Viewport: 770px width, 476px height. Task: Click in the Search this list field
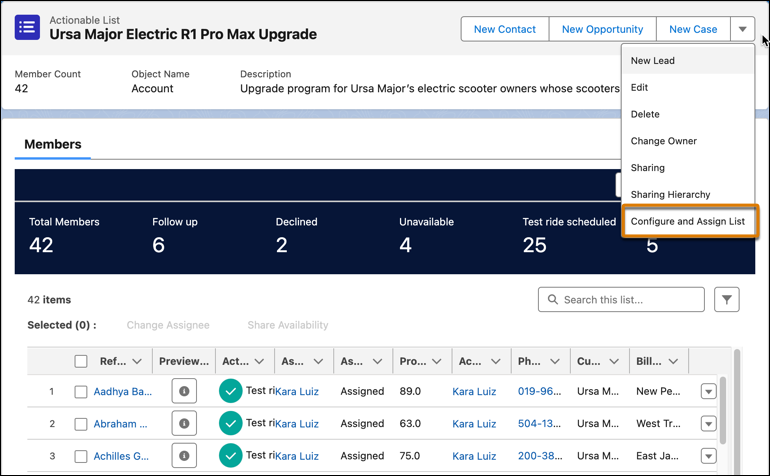(621, 300)
